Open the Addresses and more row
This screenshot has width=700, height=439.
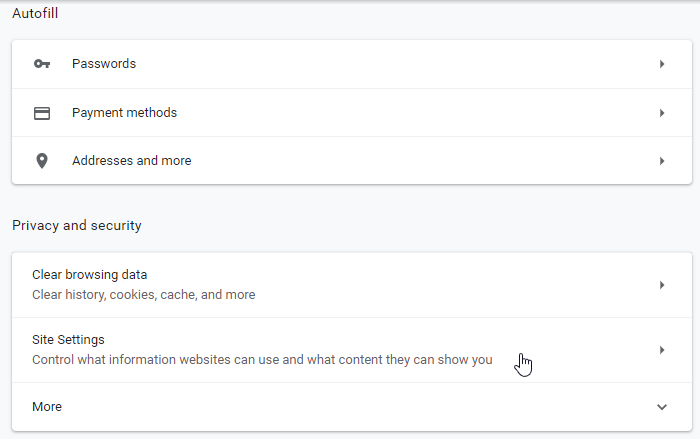(x=352, y=160)
